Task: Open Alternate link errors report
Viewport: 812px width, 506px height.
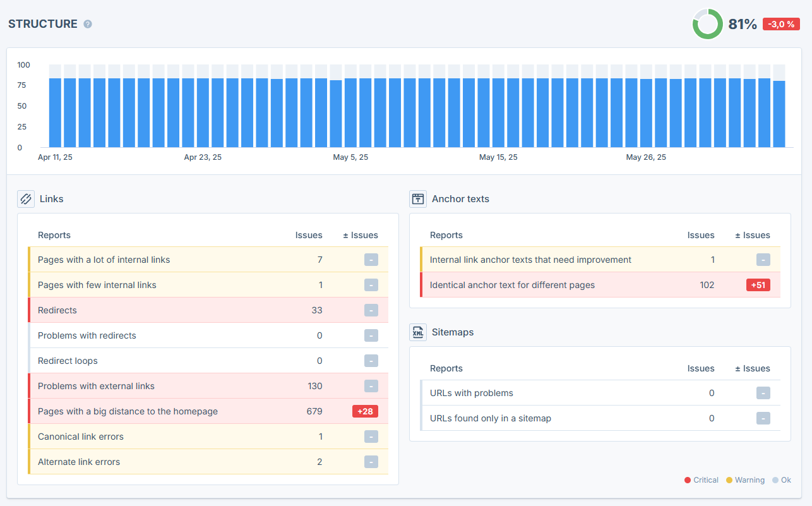Action: tap(208, 462)
